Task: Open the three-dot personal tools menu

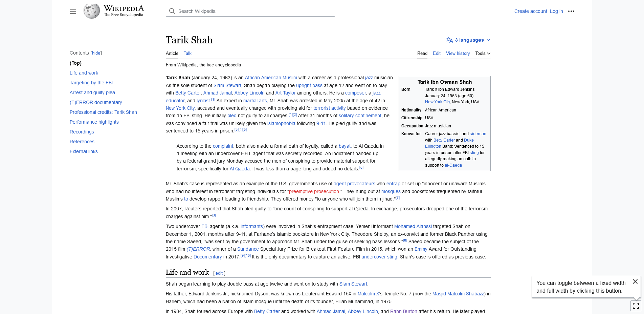Action: pos(571,11)
